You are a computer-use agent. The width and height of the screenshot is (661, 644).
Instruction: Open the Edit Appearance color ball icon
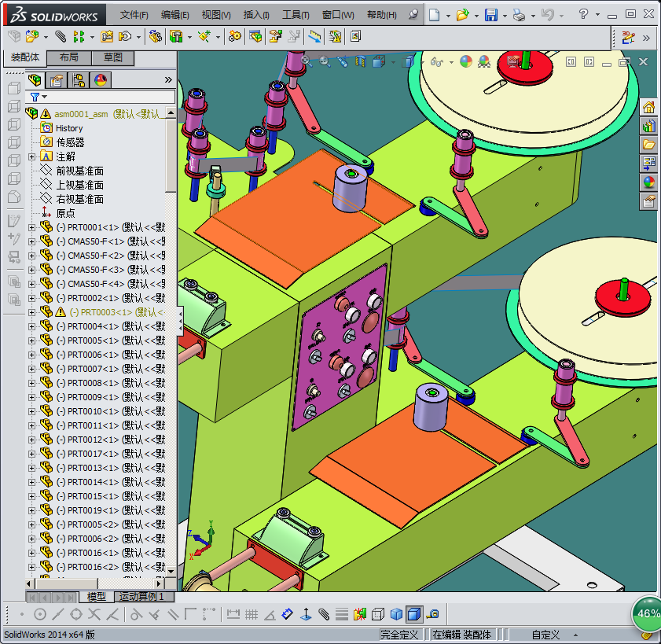pos(465,61)
